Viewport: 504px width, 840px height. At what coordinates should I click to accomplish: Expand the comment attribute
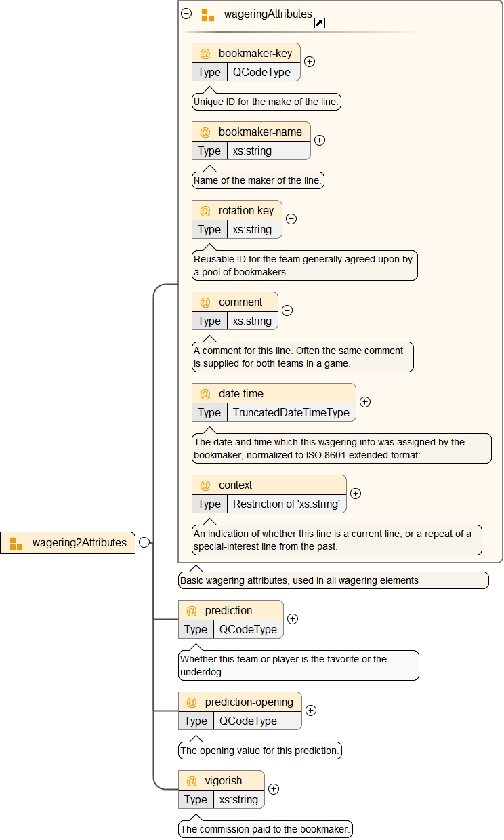point(287,311)
